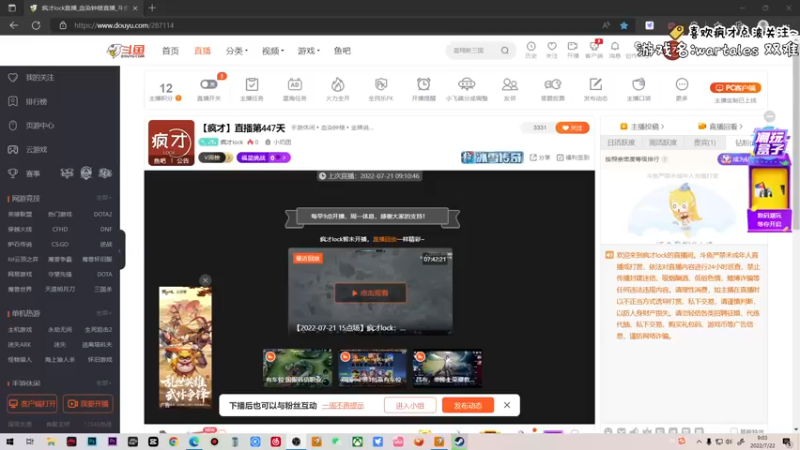
Task: Close the floating game ad on left
Action: point(205,280)
